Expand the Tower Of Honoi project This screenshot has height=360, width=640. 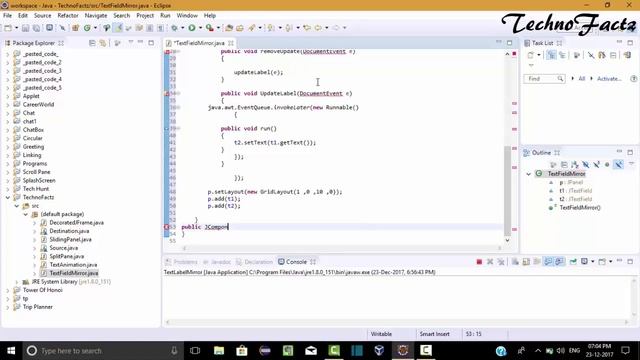[x=8, y=290]
